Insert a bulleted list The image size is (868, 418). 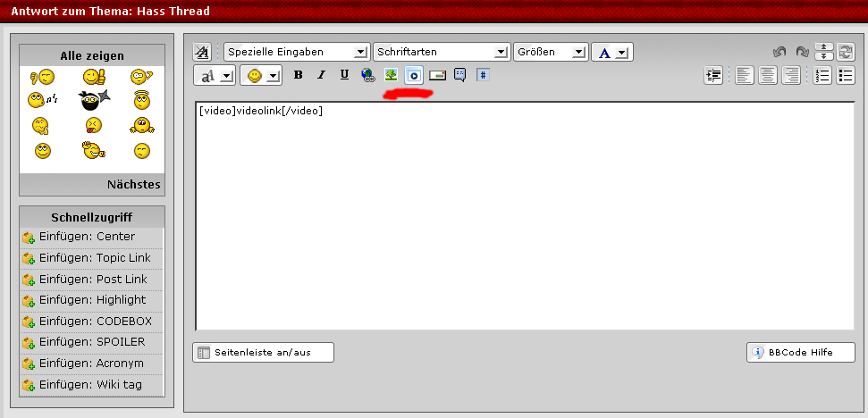846,75
